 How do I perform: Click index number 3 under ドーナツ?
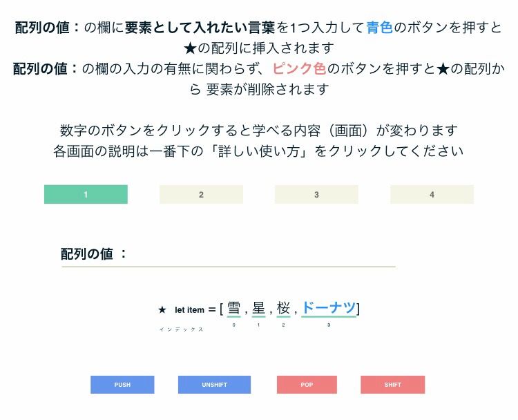click(x=329, y=325)
